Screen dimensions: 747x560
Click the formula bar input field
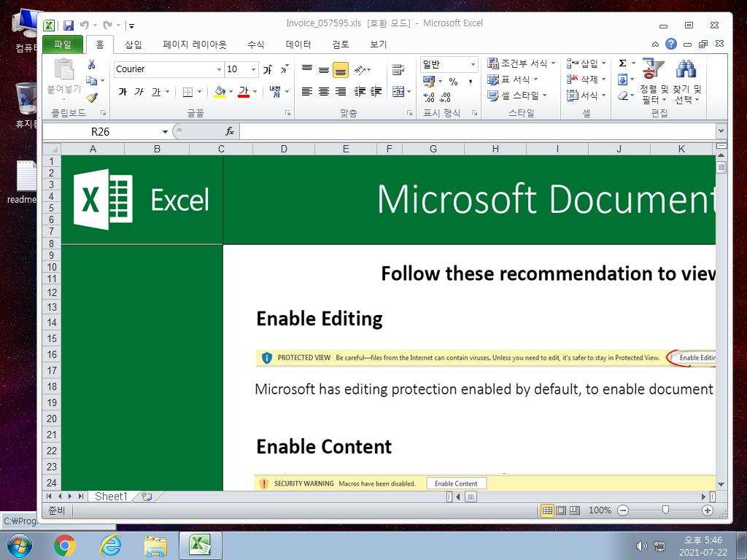477,131
